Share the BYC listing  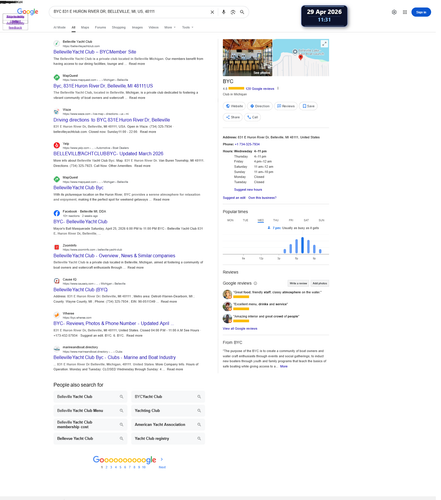coord(233,117)
